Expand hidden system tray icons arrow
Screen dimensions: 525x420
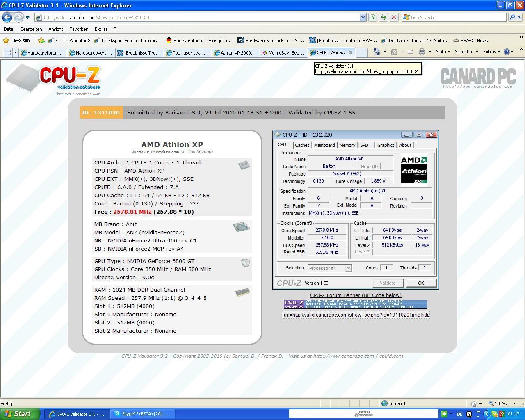pos(487,414)
